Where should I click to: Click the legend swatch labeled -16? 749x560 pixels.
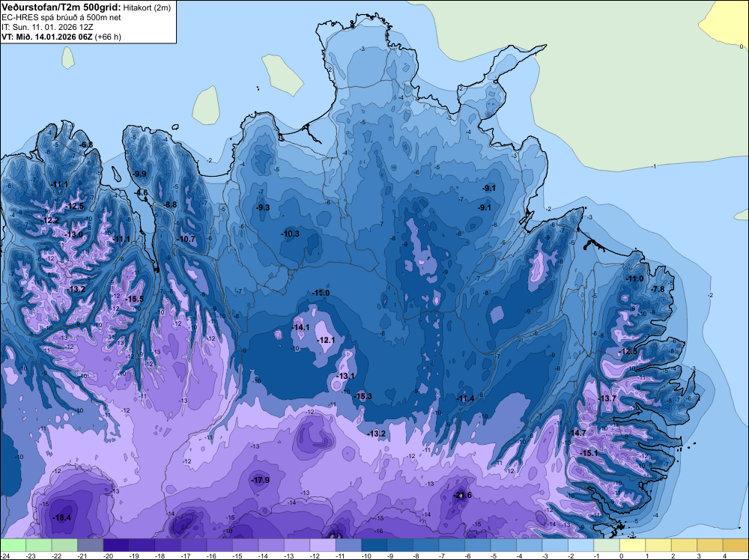coord(219,545)
